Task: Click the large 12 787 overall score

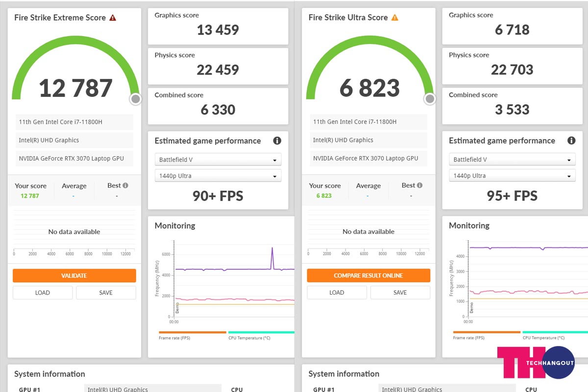Action: click(75, 88)
